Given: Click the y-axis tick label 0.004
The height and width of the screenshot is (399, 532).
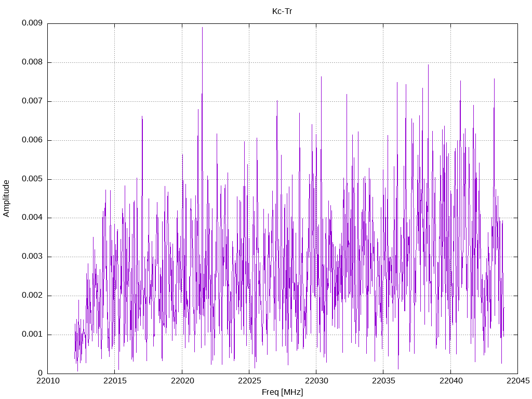Looking at the screenshot, I should coord(32,218).
